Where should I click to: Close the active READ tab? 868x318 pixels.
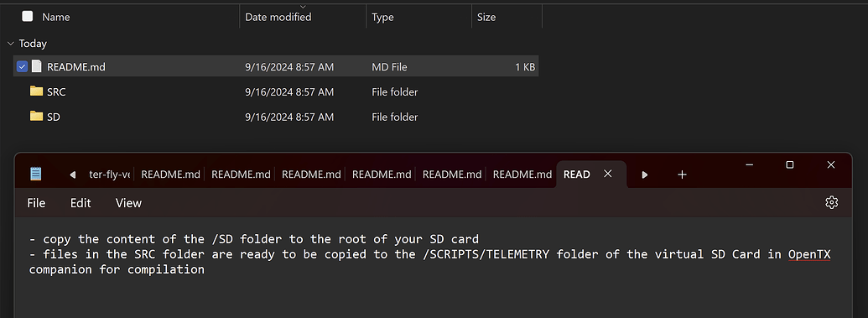pyautogui.click(x=607, y=174)
